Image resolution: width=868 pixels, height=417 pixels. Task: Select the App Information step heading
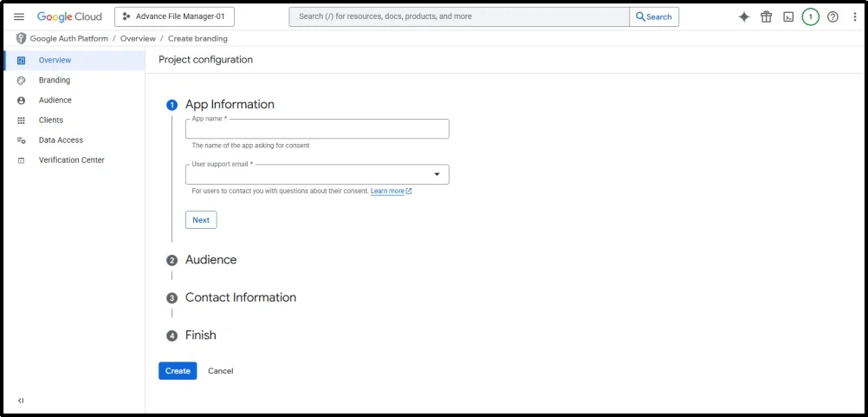pos(230,104)
